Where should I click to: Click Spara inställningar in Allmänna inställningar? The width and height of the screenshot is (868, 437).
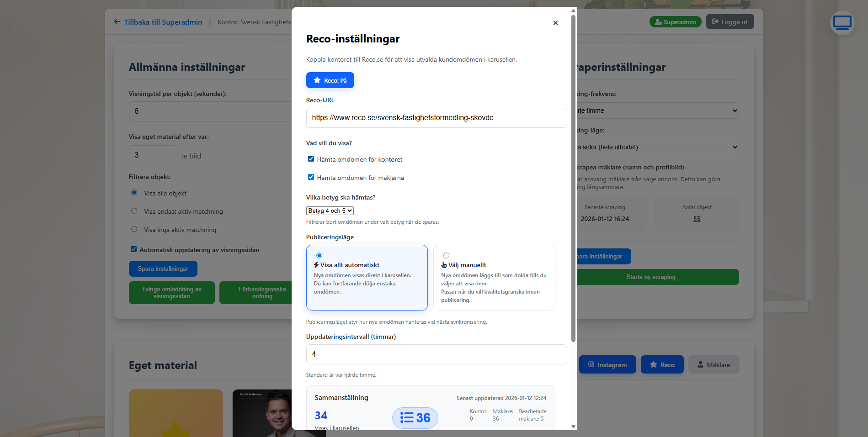pos(163,269)
